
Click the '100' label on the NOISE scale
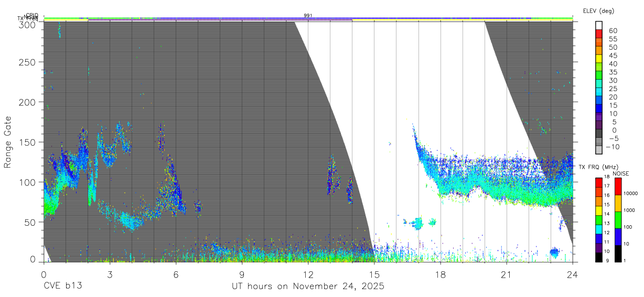coord(627,227)
